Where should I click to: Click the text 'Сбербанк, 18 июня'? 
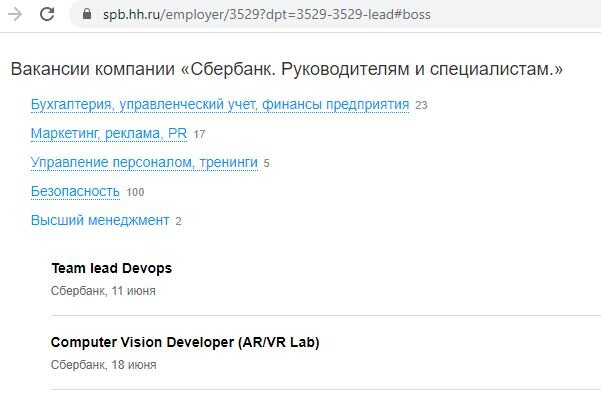click(103, 365)
